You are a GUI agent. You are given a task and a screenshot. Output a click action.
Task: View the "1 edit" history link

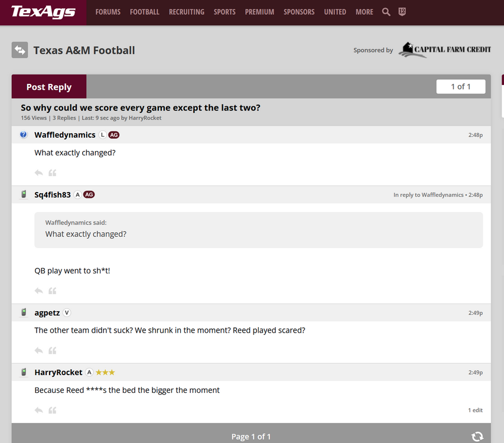pos(475,411)
